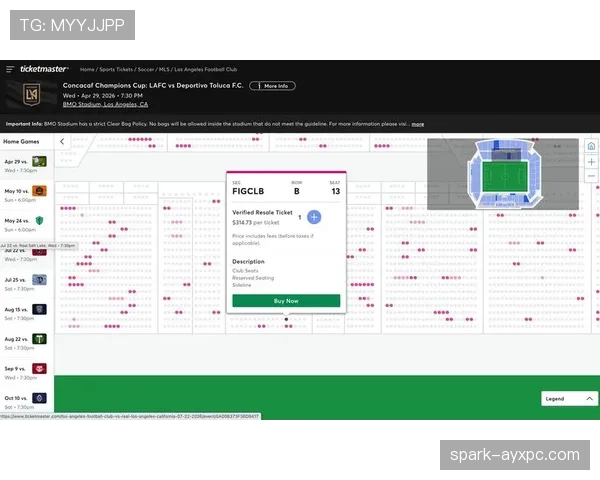Click the Sep 9 opponent team logo

tap(39, 369)
